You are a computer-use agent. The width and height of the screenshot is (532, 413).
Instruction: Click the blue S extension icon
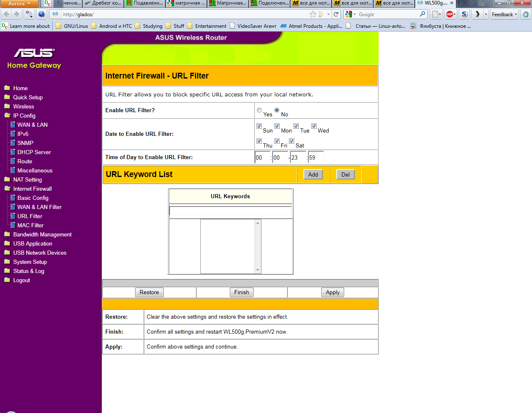(464, 14)
